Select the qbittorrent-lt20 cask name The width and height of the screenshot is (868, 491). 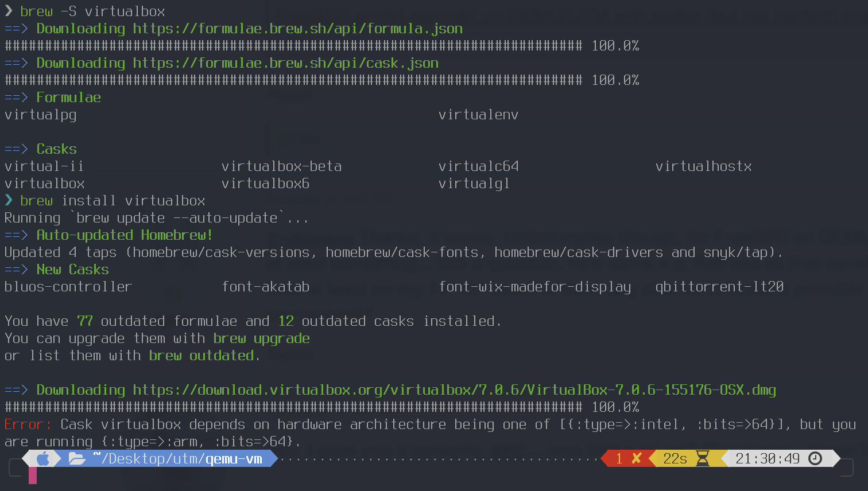click(719, 287)
